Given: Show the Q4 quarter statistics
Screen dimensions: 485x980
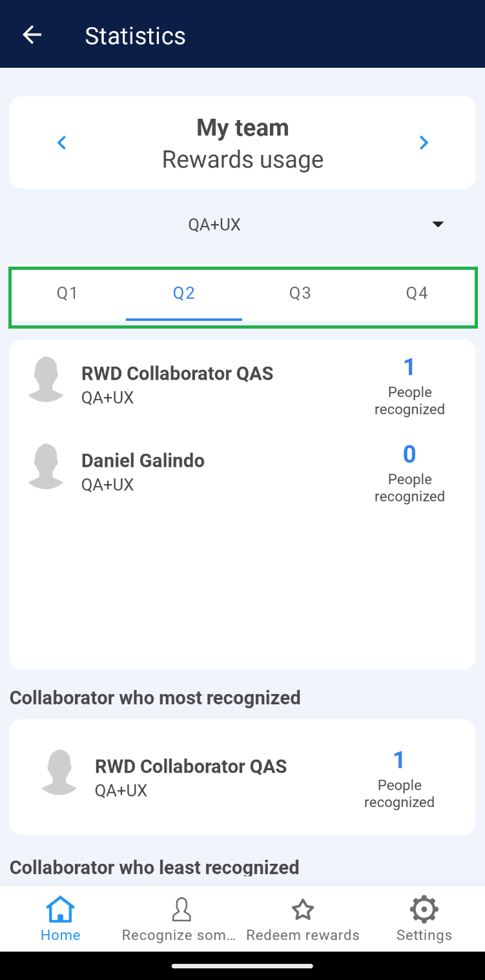Looking at the screenshot, I should (417, 294).
